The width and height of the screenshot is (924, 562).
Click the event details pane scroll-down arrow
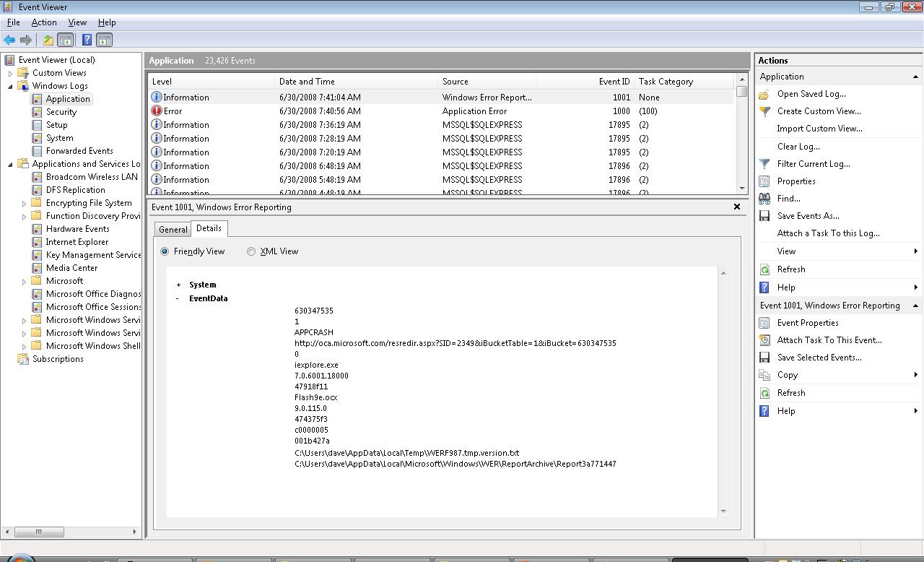click(723, 511)
